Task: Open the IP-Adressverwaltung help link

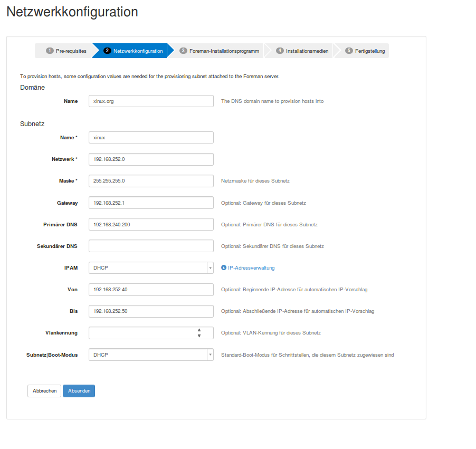Action: (x=251, y=268)
